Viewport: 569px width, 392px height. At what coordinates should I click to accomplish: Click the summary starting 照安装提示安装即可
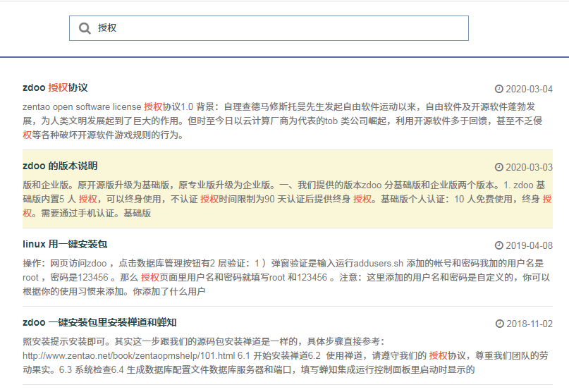click(x=286, y=355)
